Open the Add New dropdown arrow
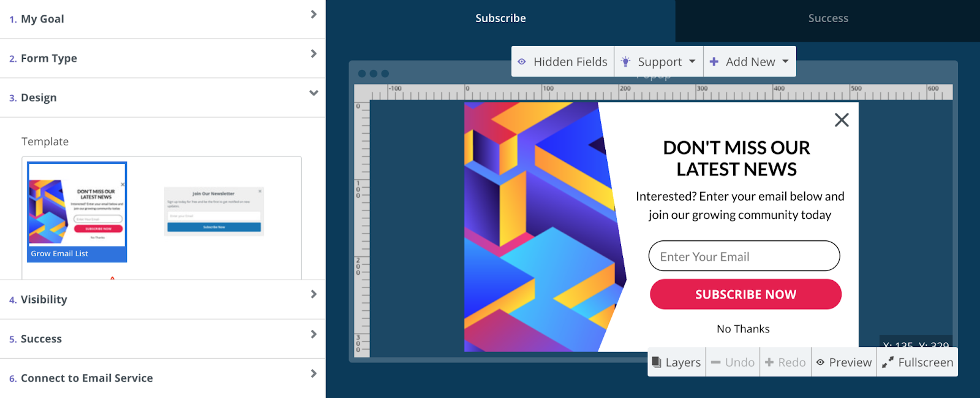 (x=785, y=61)
